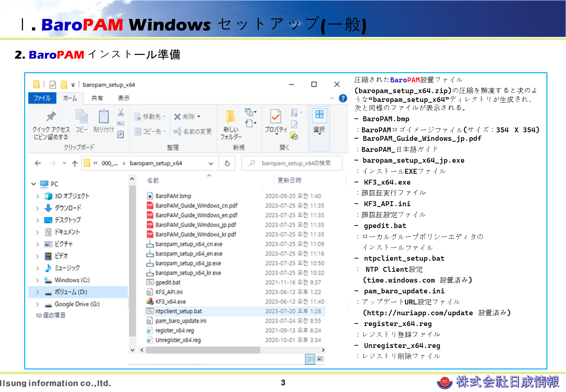
Task: Open the recent locations dropdown arrow
Action: pyautogui.click(x=64, y=163)
